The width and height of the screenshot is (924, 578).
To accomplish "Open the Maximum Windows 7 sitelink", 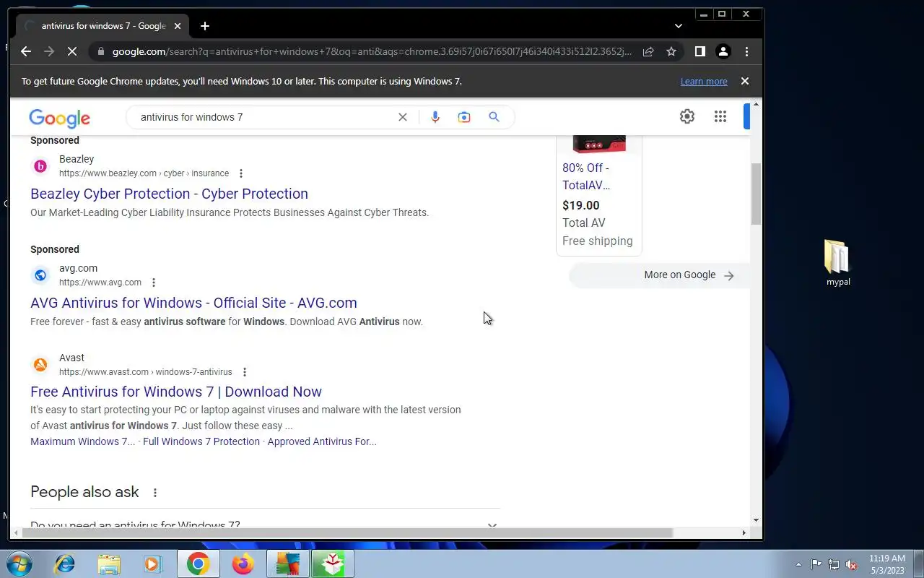I will [82, 441].
